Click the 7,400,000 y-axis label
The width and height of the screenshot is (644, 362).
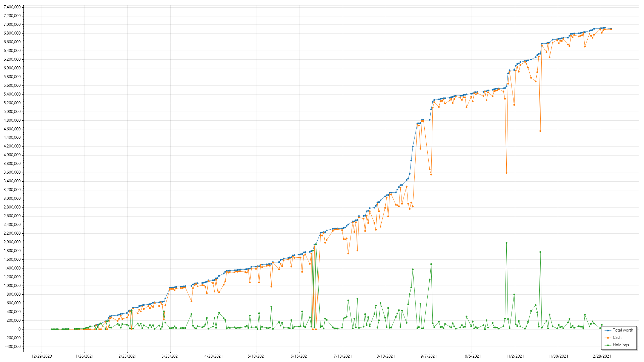point(12,7)
